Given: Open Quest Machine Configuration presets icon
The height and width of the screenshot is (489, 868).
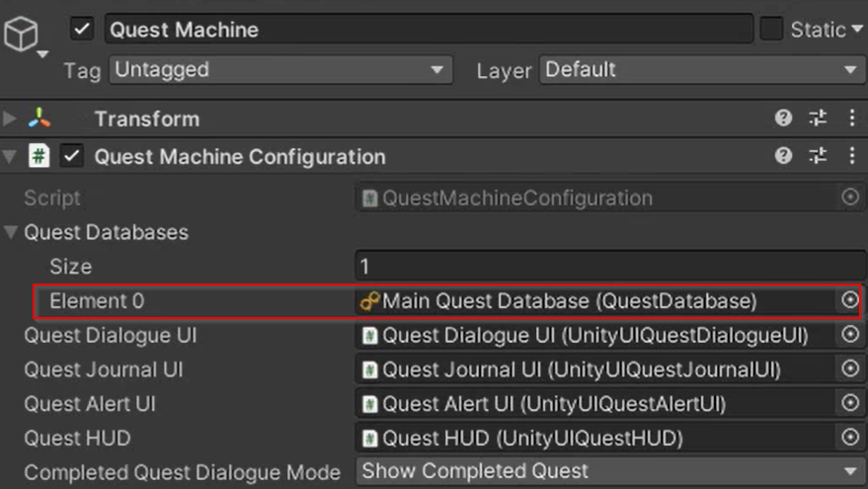Looking at the screenshot, I should (x=818, y=156).
